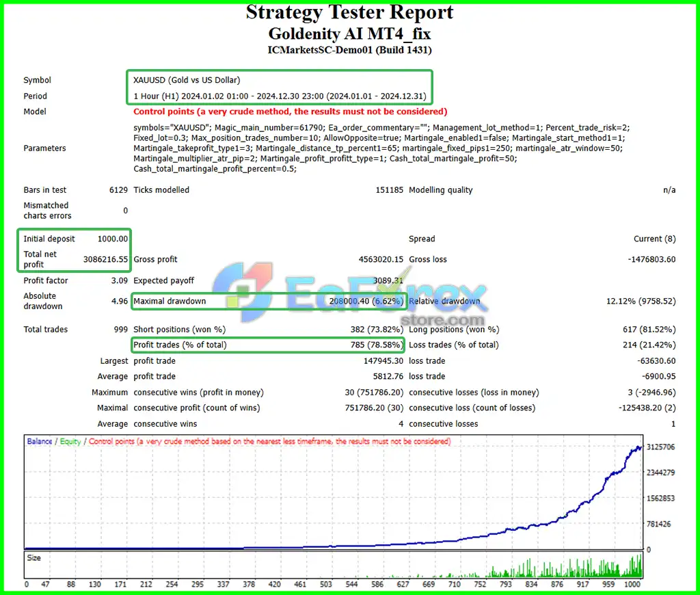Select spread value "Current (8)"

click(654, 239)
